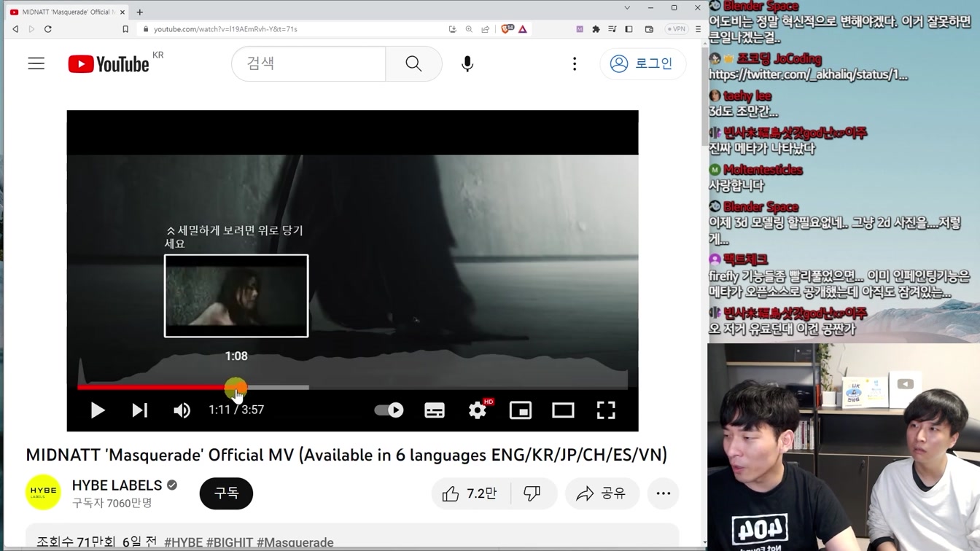
Task: Click the 조회수 71만회 view count
Action: [76, 542]
